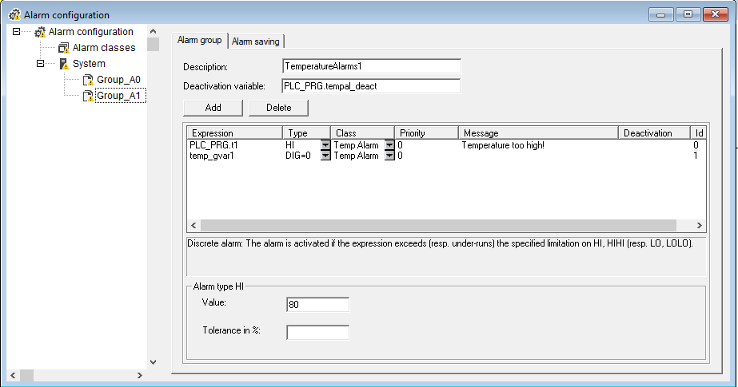
Task: Click the tree panel scroll up arrow
Action: pos(153,32)
